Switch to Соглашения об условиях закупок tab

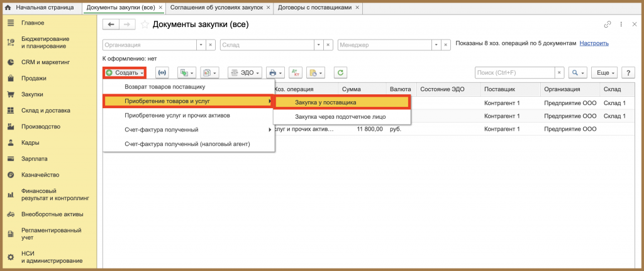pos(216,8)
